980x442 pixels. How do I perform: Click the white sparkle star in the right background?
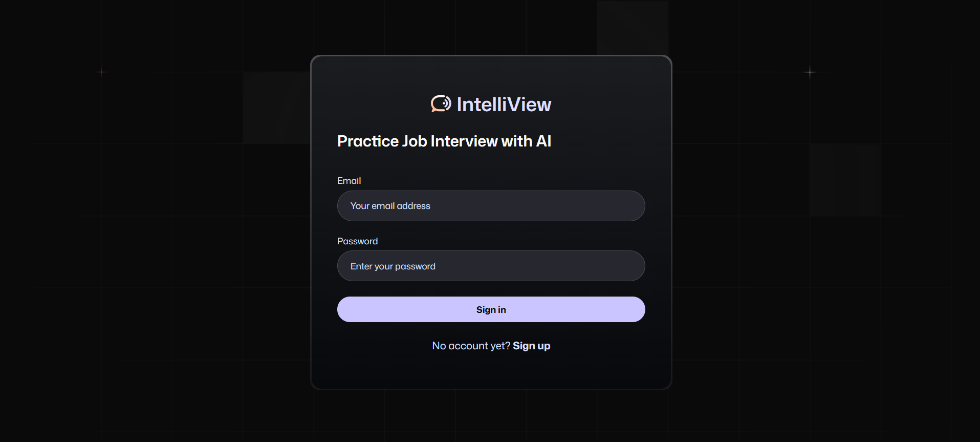810,73
